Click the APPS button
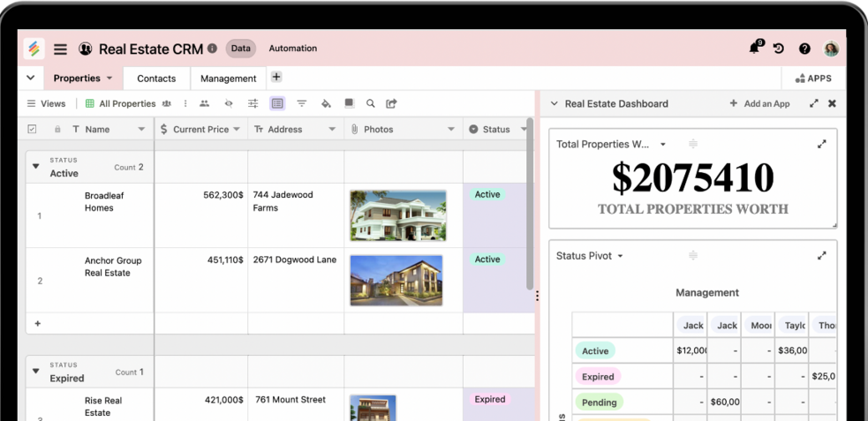Image resolution: width=868 pixels, height=421 pixels. coord(813,79)
